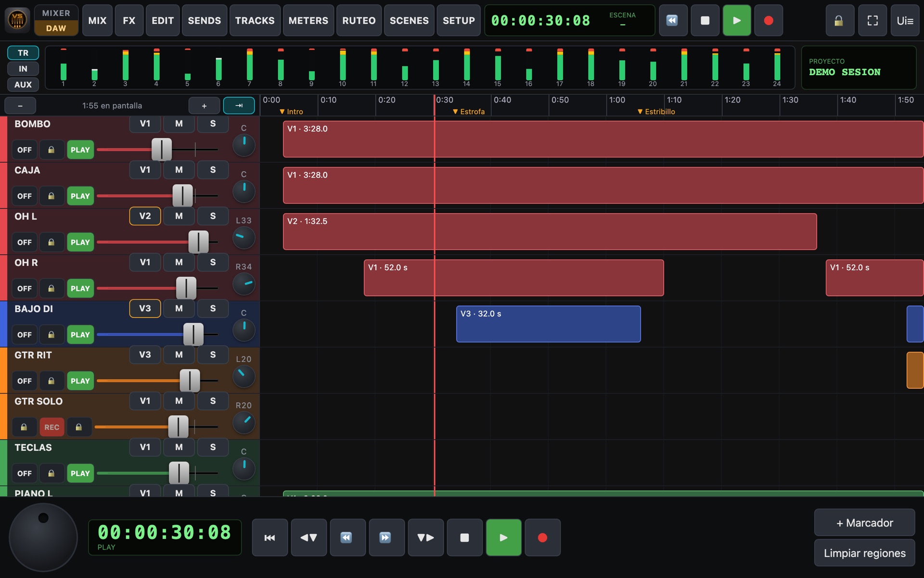924x578 pixels.
Task: Open V2 virtual track selector on OH L
Action: (x=145, y=216)
